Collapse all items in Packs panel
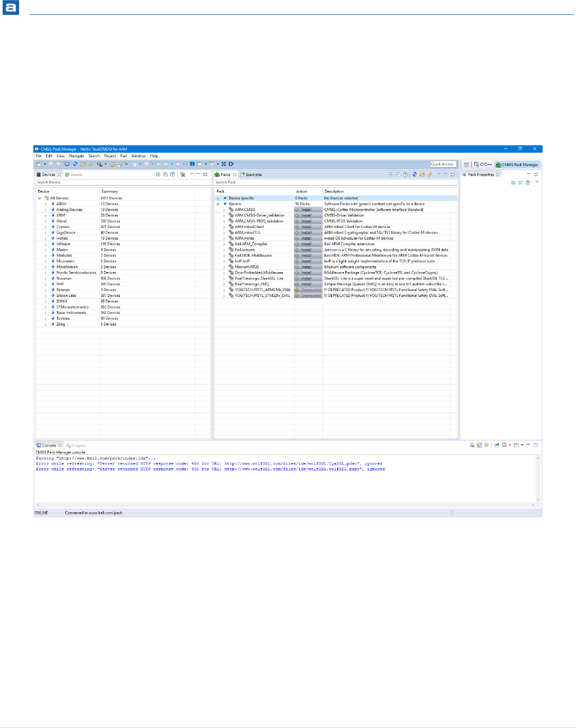 (x=398, y=174)
